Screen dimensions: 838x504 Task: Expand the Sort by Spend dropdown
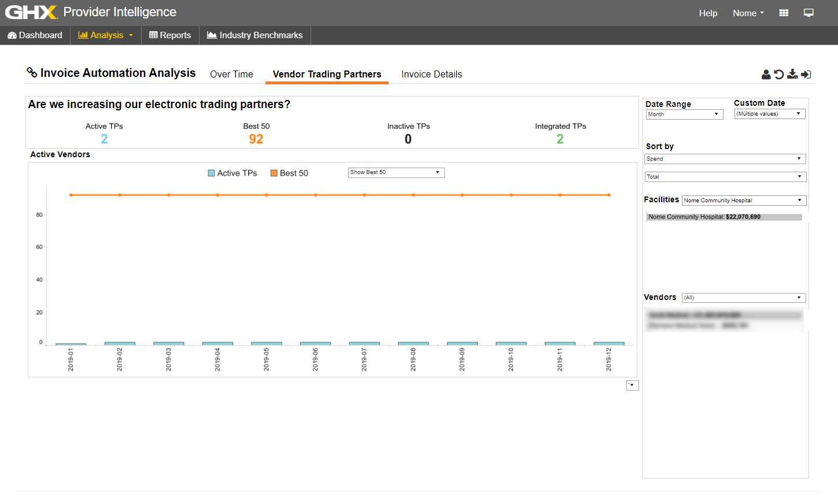click(x=725, y=159)
